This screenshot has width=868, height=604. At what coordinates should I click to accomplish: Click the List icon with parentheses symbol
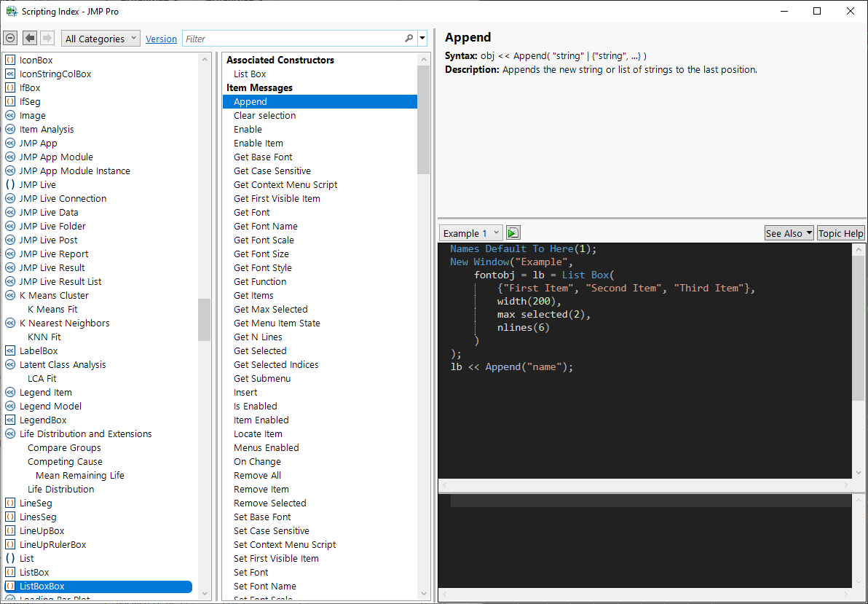(x=9, y=558)
